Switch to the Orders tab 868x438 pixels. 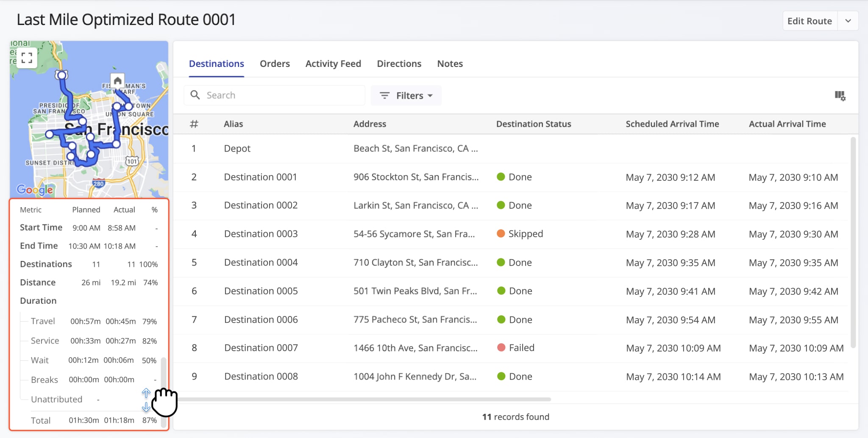pyautogui.click(x=275, y=64)
